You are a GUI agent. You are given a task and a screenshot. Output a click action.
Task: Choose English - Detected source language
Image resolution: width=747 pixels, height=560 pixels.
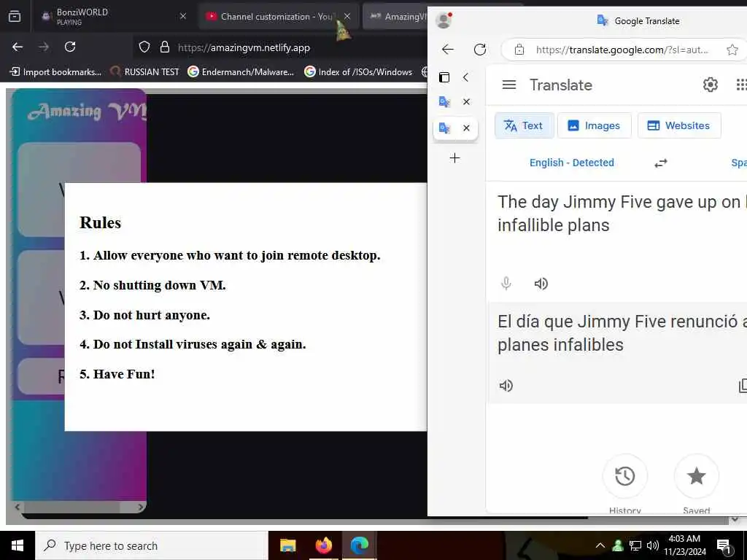572,163
